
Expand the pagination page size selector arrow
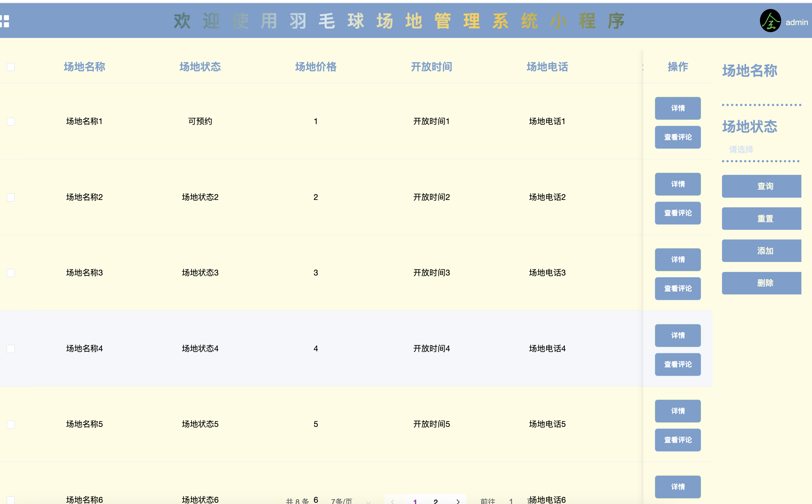click(x=368, y=502)
